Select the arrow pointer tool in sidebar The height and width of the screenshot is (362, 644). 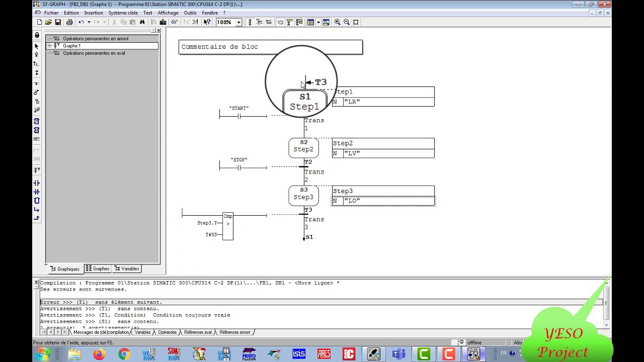37,46
